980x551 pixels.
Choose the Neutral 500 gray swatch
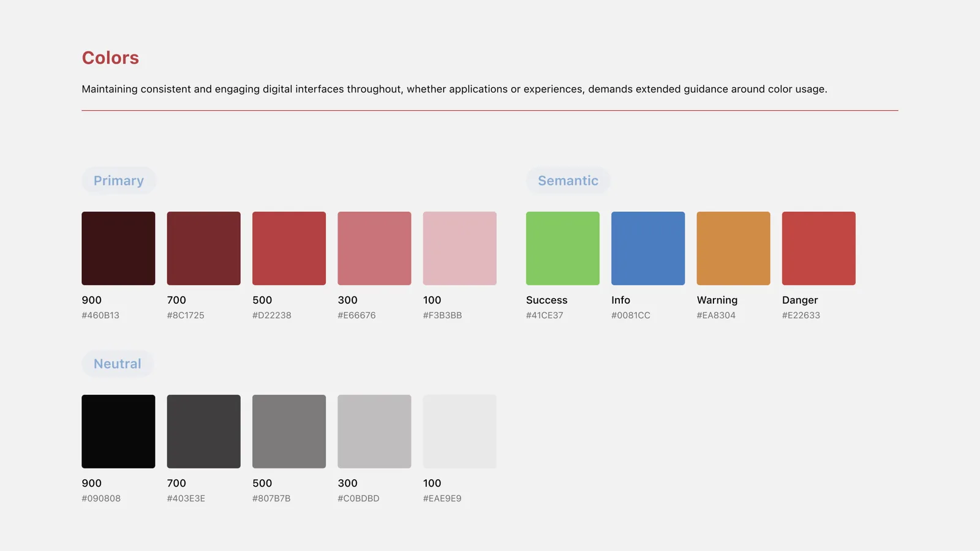[x=289, y=432]
